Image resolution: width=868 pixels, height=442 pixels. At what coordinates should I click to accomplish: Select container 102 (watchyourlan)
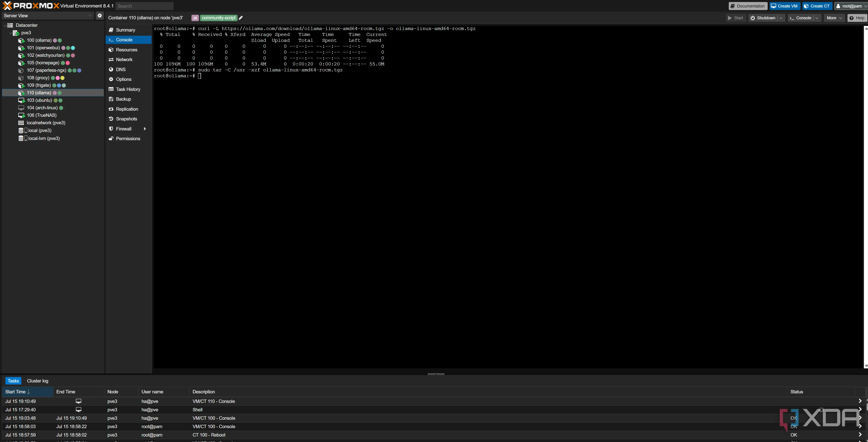tap(45, 55)
